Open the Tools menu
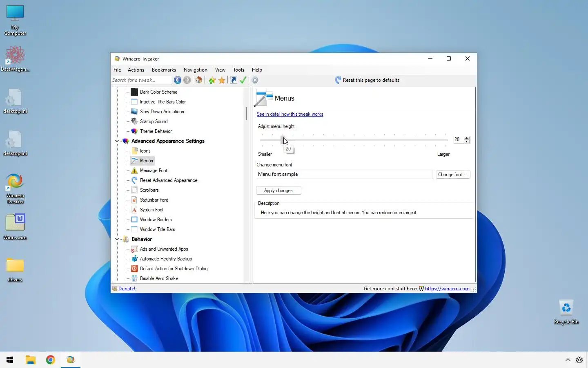Viewport: 588px width, 368px height. (238, 70)
